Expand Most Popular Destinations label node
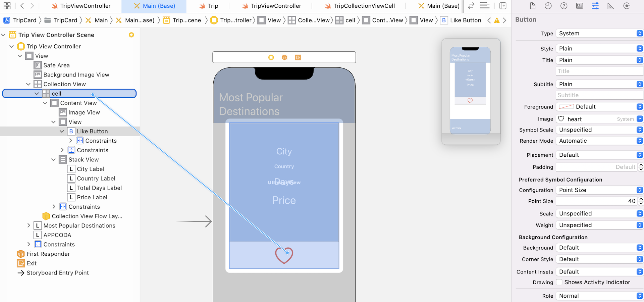This screenshot has height=302, width=644. click(29, 225)
